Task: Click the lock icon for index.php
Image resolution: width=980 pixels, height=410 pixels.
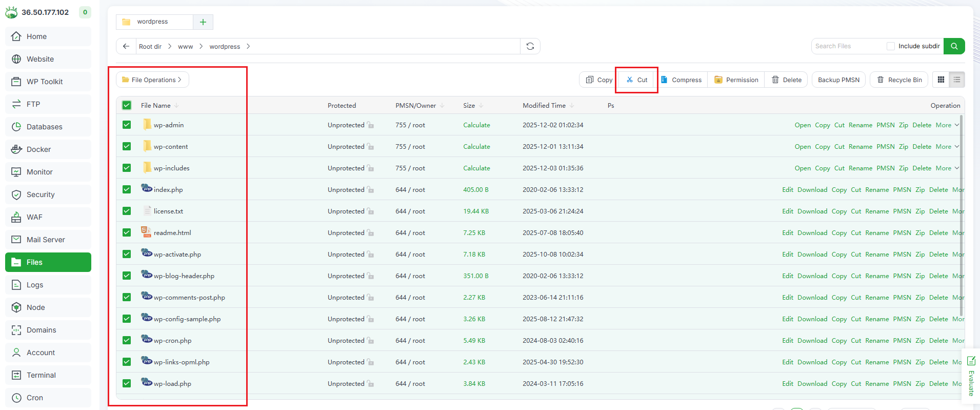Action: point(371,190)
